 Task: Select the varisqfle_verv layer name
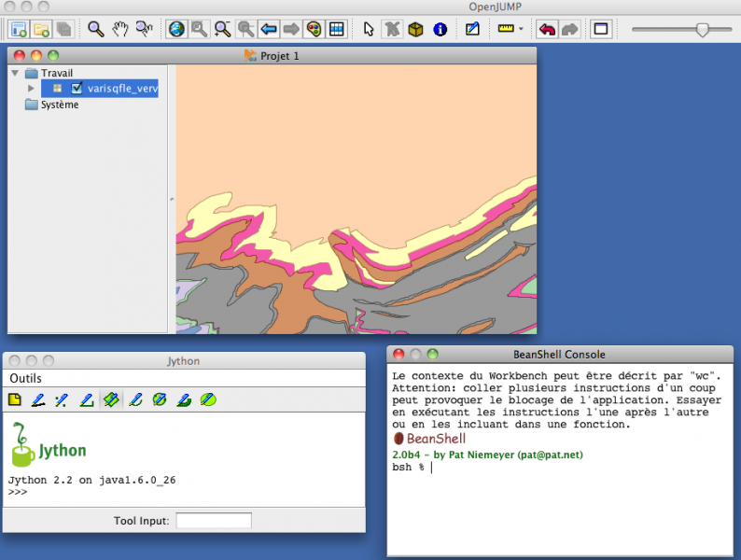pyautogui.click(x=121, y=89)
